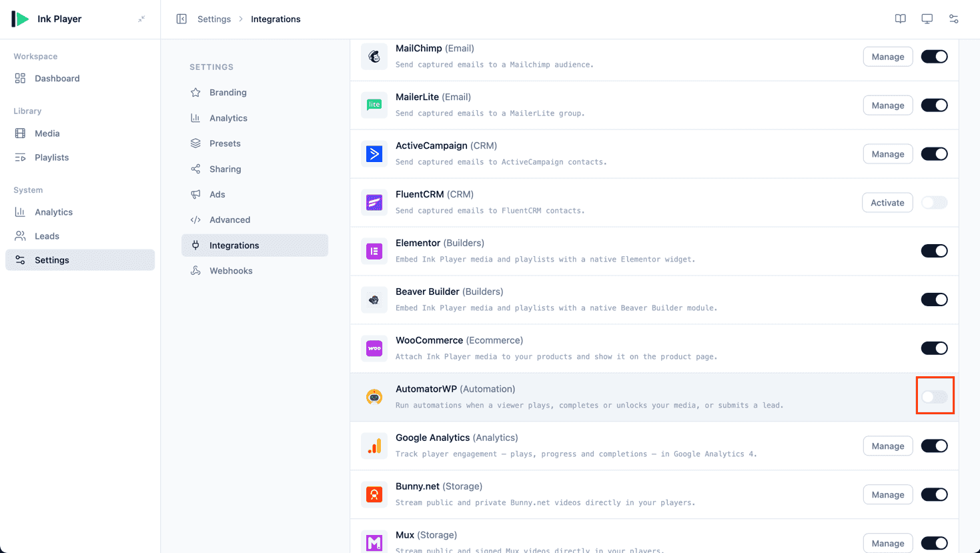Click the AutomatorWP robot icon
This screenshot has height=553, width=980.
click(x=374, y=397)
